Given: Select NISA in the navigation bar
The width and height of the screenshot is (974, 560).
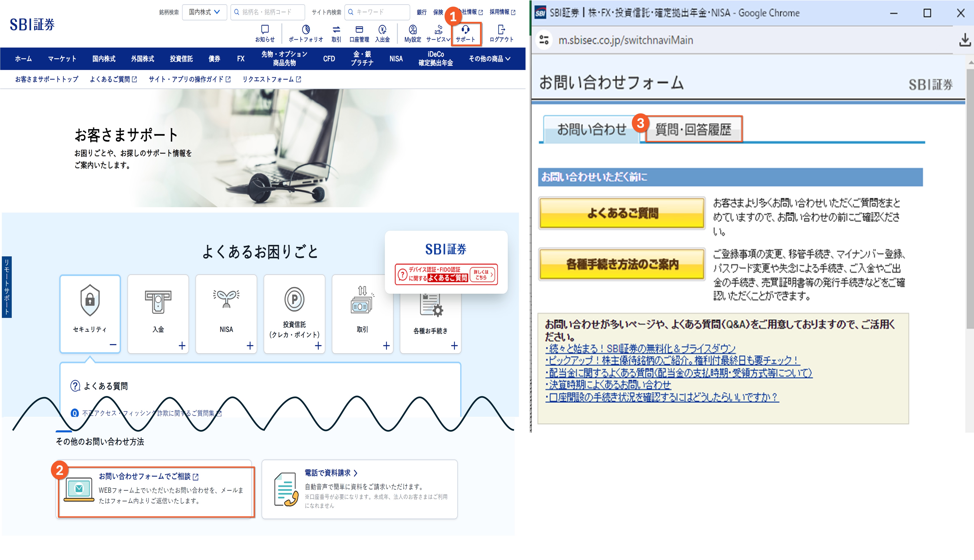Looking at the screenshot, I should point(396,59).
